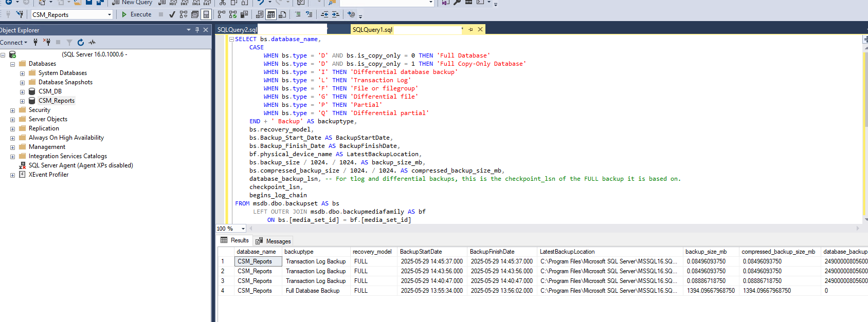868x322 pixels.
Task: Select the Full Database Backup result cell
Action: tap(313, 291)
